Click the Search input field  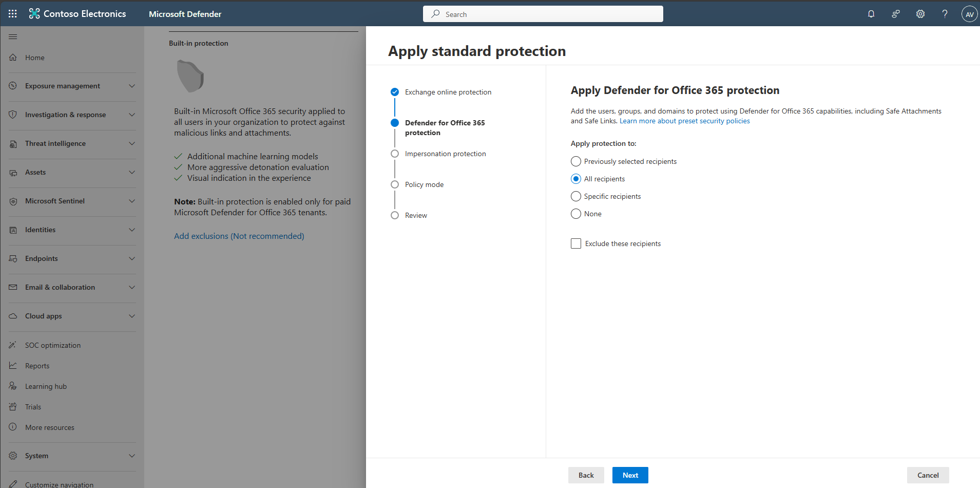(x=543, y=14)
